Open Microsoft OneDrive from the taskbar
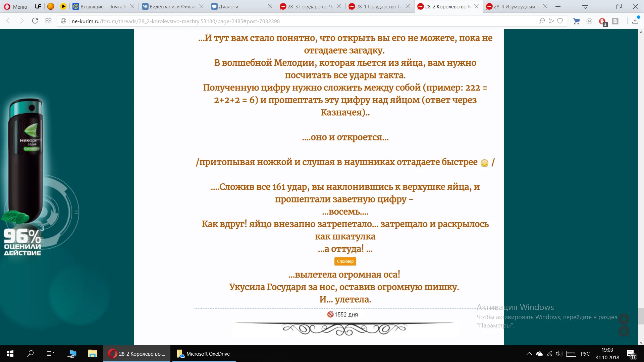 [x=204, y=354]
